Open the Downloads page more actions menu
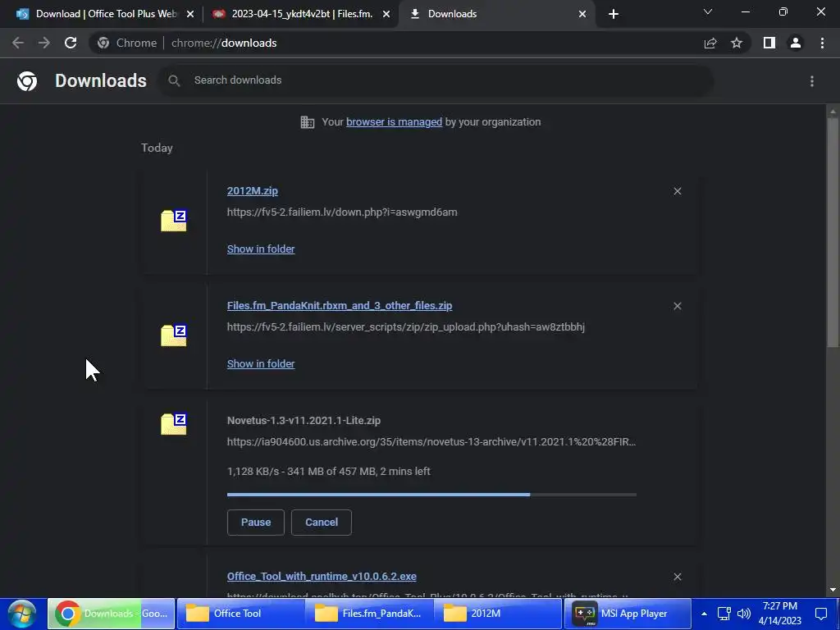The width and height of the screenshot is (840, 630). pyautogui.click(x=812, y=81)
